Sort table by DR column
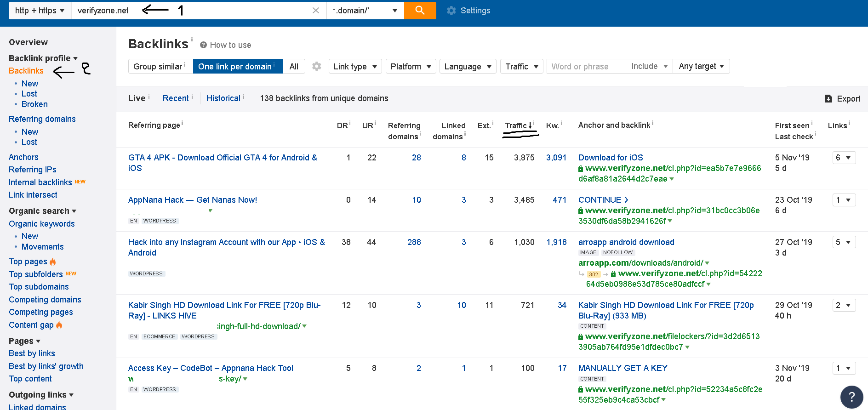The image size is (868, 410). pos(343,125)
